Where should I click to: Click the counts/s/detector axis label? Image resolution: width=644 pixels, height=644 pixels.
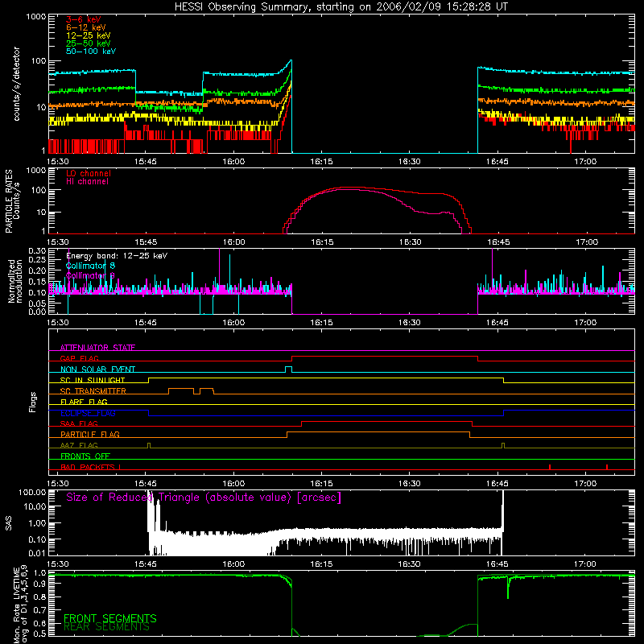17,84
